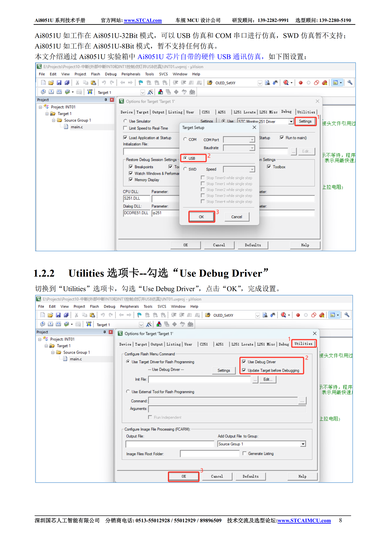392x544 pixels.
Task: Click OK in lower Options dialog
Action: click(x=184, y=476)
